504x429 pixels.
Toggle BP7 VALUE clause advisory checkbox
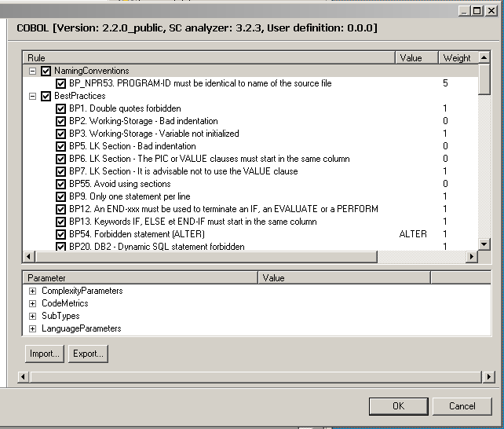tap(60, 171)
